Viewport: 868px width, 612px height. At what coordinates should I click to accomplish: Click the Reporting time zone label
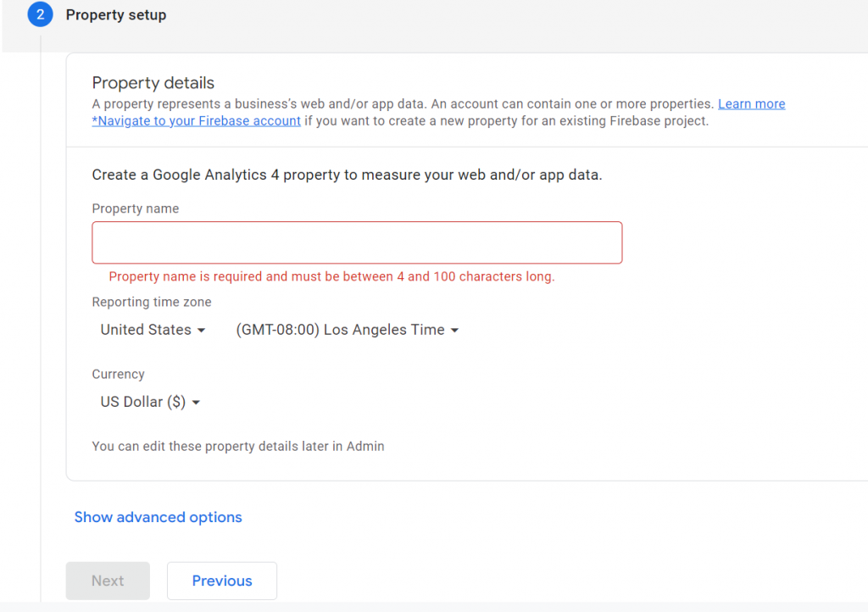pos(152,302)
